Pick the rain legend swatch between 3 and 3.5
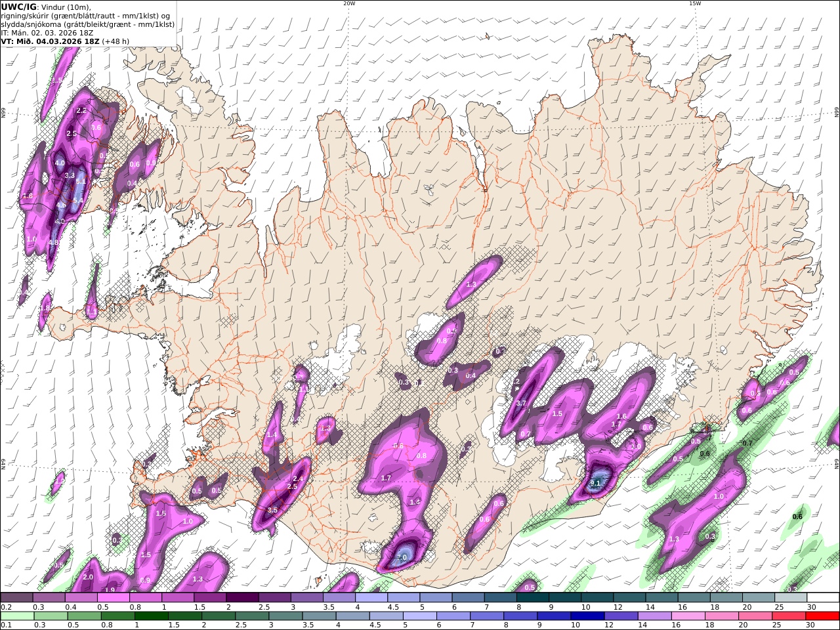Viewport: 840px width, 630px height. pos(286,616)
